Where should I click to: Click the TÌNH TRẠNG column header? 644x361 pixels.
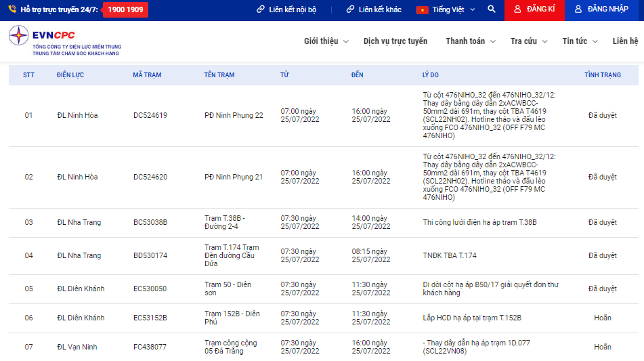(602, 75)
